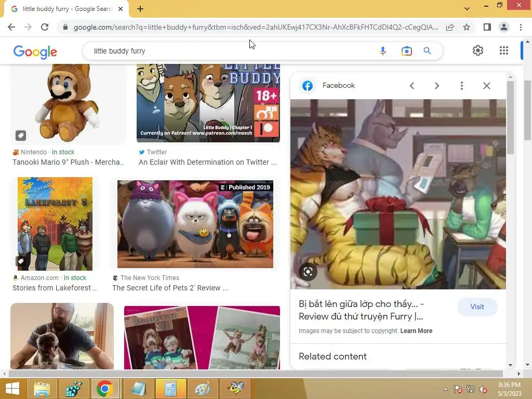This screenshot has width=532, height=399.
Task: Expand the tab search dropdown arrow
Action: click(x=467, y=9)
